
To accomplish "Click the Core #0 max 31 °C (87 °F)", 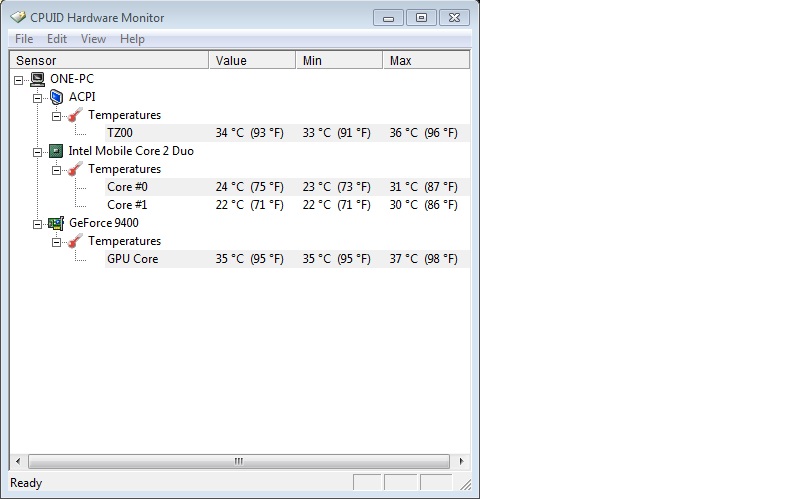I will (424, 187).
